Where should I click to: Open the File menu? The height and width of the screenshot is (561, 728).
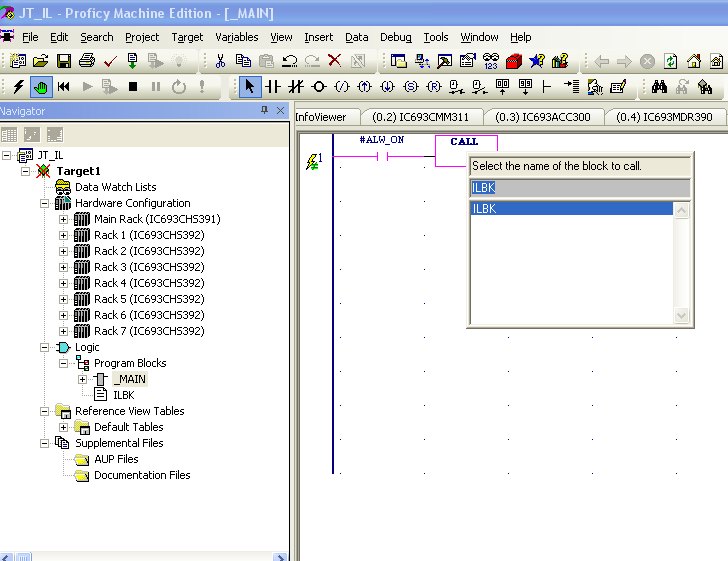30,37
